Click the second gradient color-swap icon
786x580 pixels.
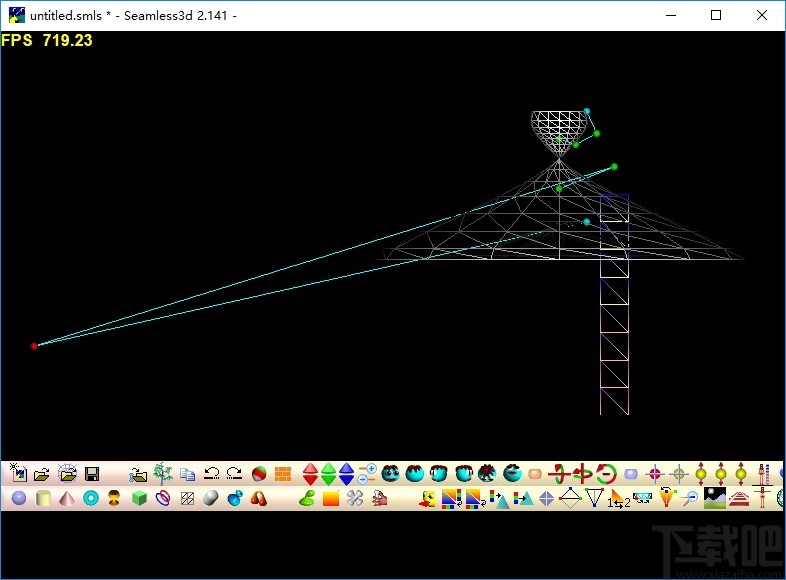click(x=474, y=499)
